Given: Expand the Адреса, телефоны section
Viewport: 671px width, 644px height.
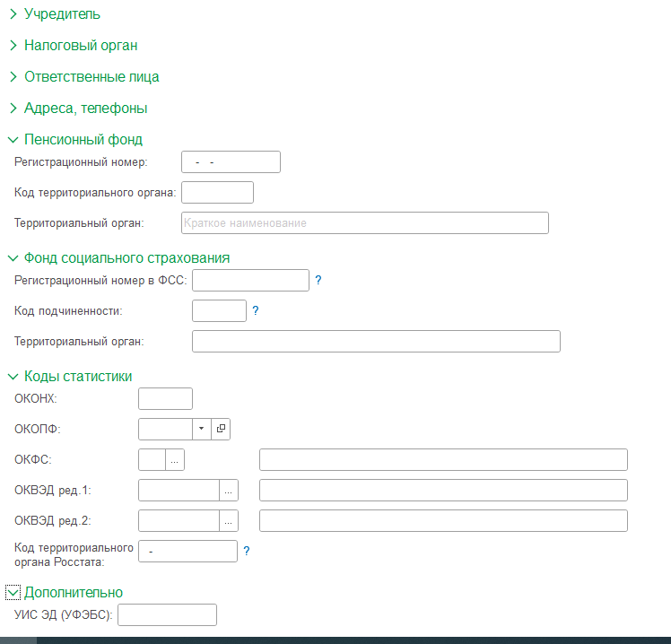Looking at the screenshot, I should point(13,109).
